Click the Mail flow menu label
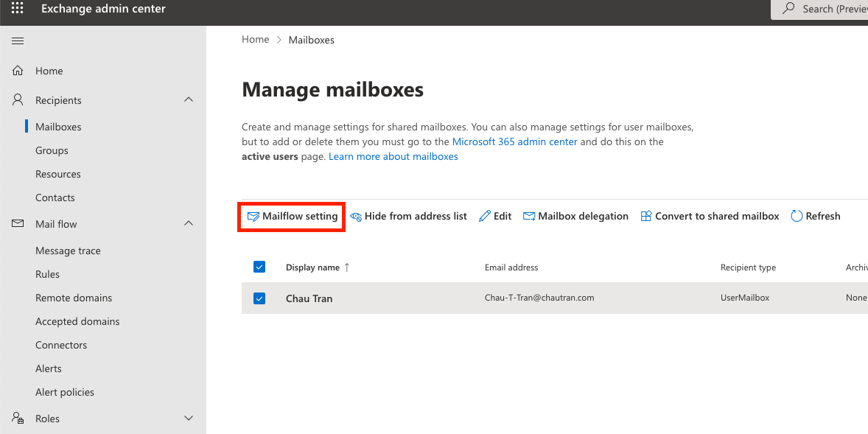 click(x=56, y=224)
